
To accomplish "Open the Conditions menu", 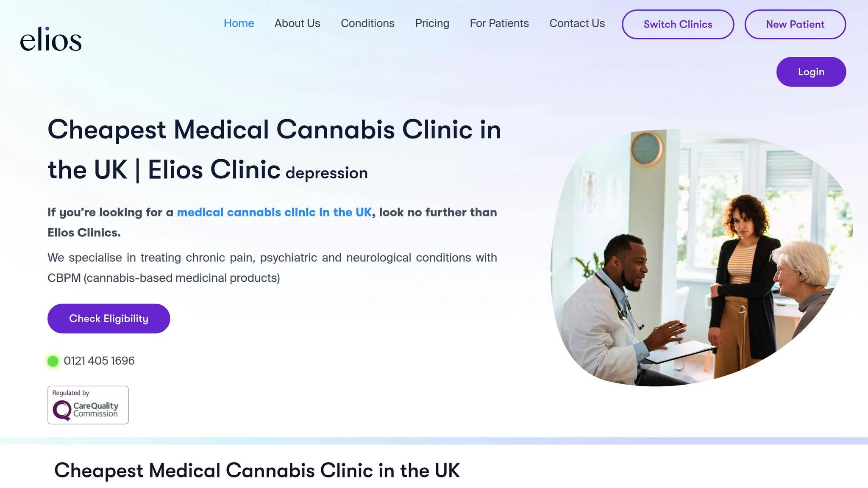I will (367, 23).
